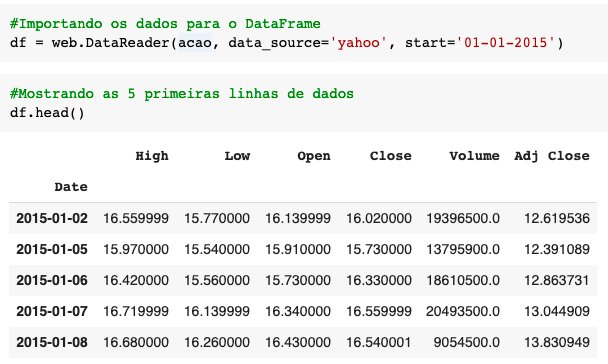Click the Adj Close column header
The height and width of the screenshot is (364, 608).
coord(552,156)
